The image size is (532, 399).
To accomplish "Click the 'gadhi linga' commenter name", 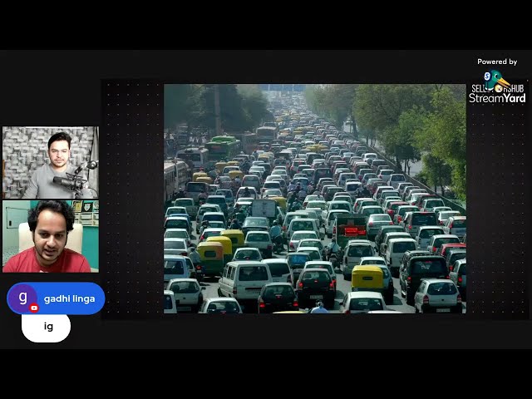I will pos(69,298).
